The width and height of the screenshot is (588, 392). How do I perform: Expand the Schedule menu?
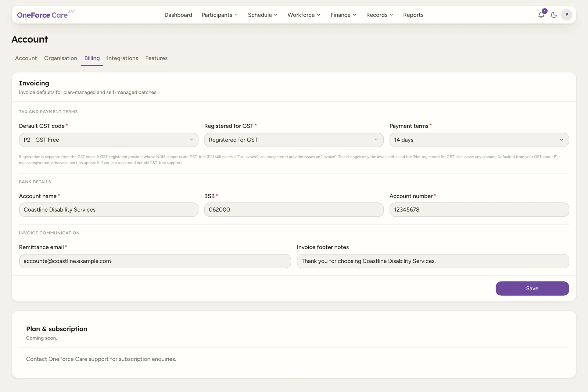(x=262, y=15)
